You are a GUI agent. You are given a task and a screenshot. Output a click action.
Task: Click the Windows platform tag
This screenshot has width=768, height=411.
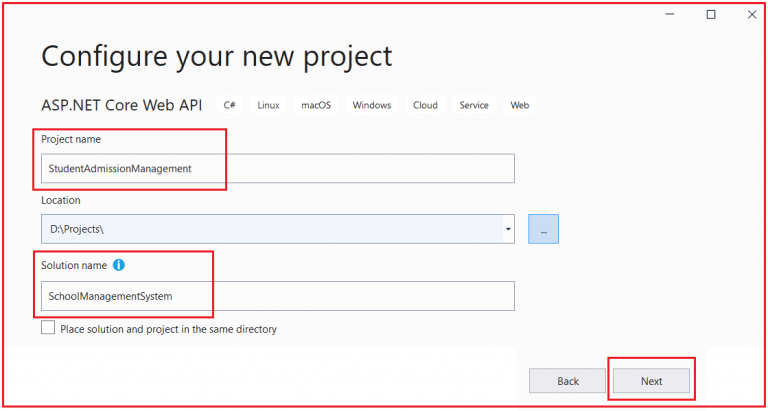[x=372, y=105]
